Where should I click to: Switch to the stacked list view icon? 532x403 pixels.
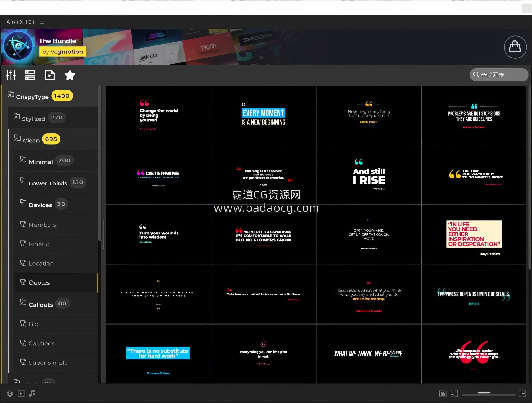click(x=30, y=75)
